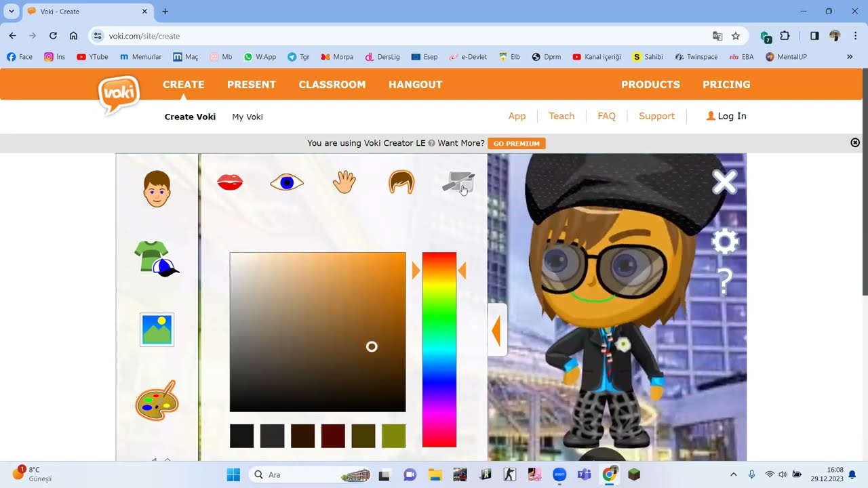Dismiss the Voki Creator LE banner
Viewport: 868px width, 488px height.
click(x=855, y=142)
